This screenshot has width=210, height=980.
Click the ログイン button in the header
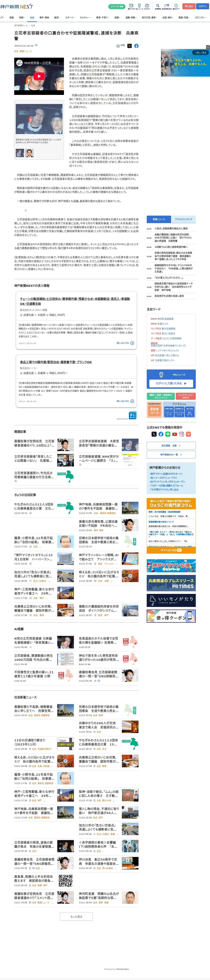pos(203,7)
